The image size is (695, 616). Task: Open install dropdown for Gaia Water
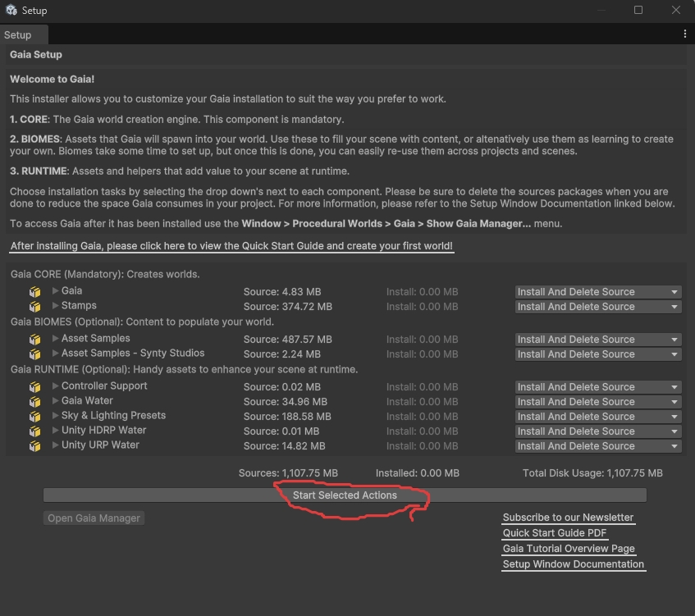598,402
